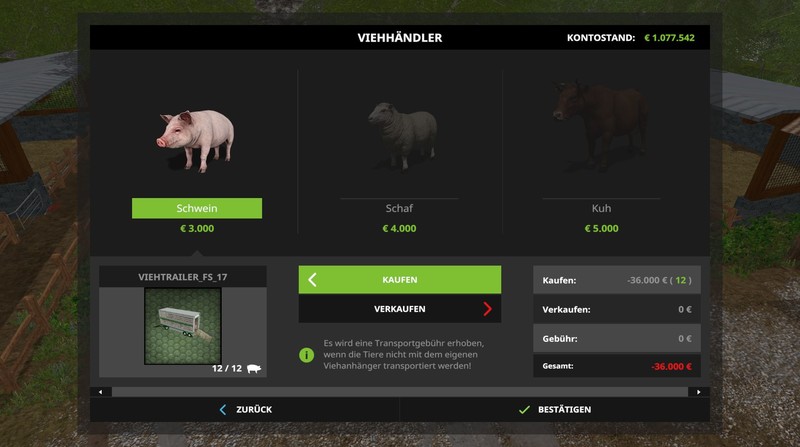Select the sheep animal image

click(x=403, y=136)
